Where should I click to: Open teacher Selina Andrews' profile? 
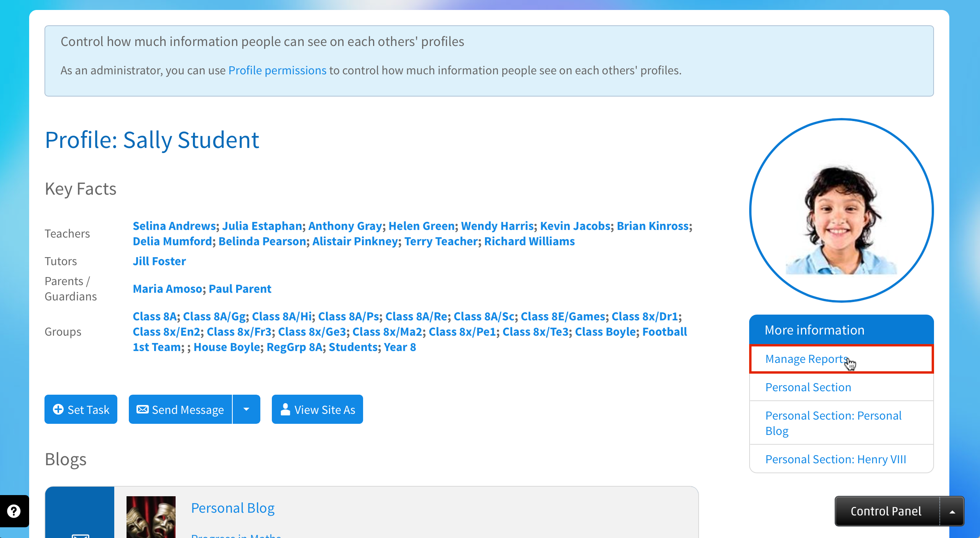(x=174, y=226)
